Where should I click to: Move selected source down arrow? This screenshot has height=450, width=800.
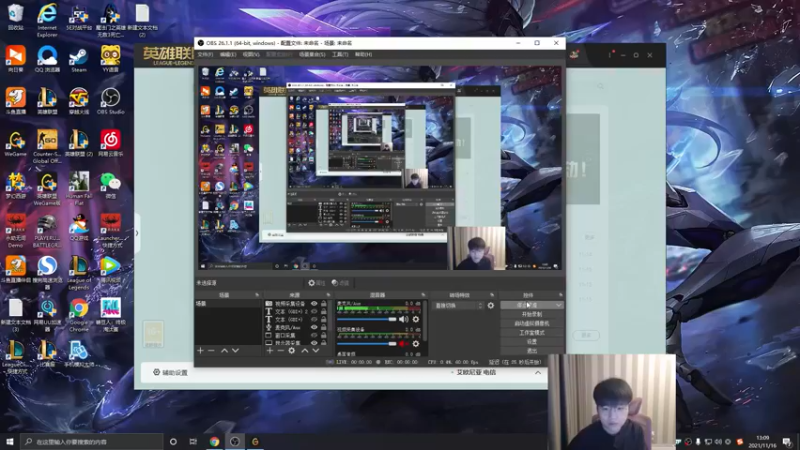[x=315, y=351]
